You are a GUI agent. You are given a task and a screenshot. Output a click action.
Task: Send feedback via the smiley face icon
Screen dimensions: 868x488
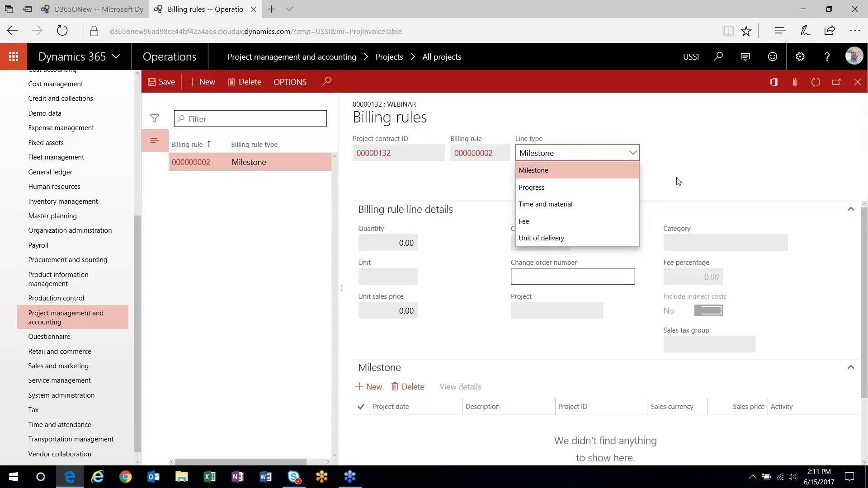(x=772, y=56)
